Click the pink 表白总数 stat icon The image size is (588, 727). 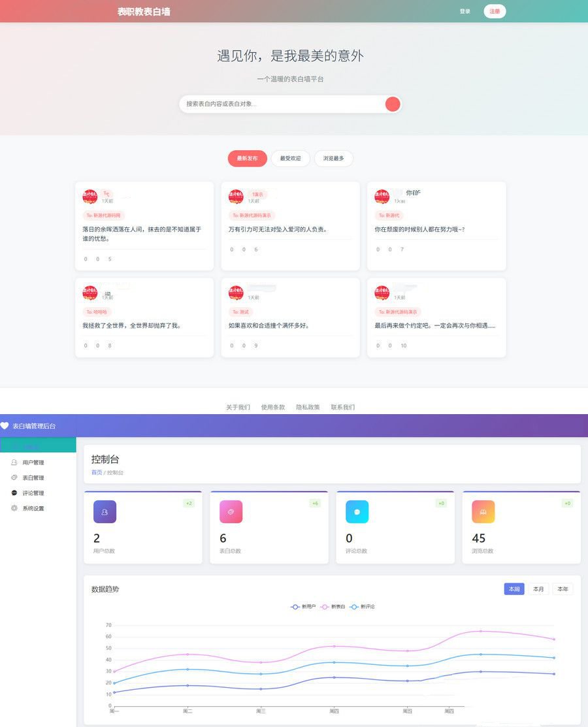[231, 511]
